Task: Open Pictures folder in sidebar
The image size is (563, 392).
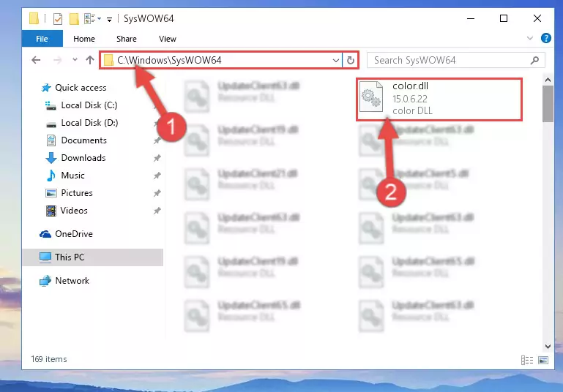Action: (70, 193)
